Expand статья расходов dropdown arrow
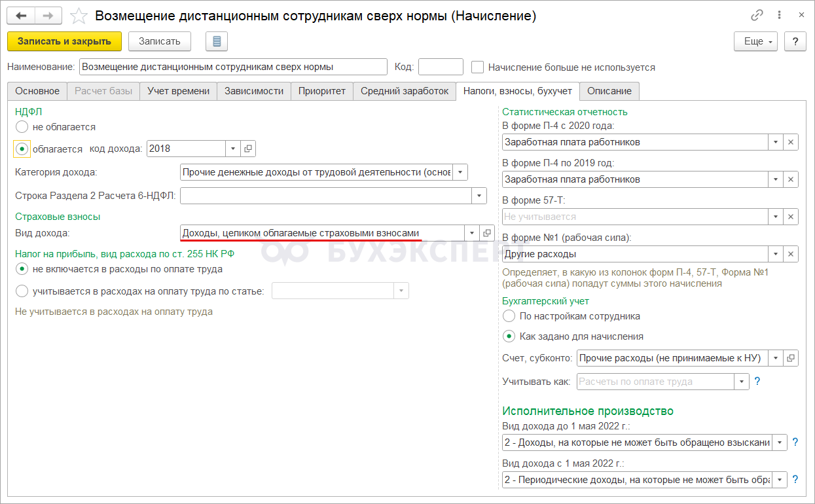 [401, 291]
